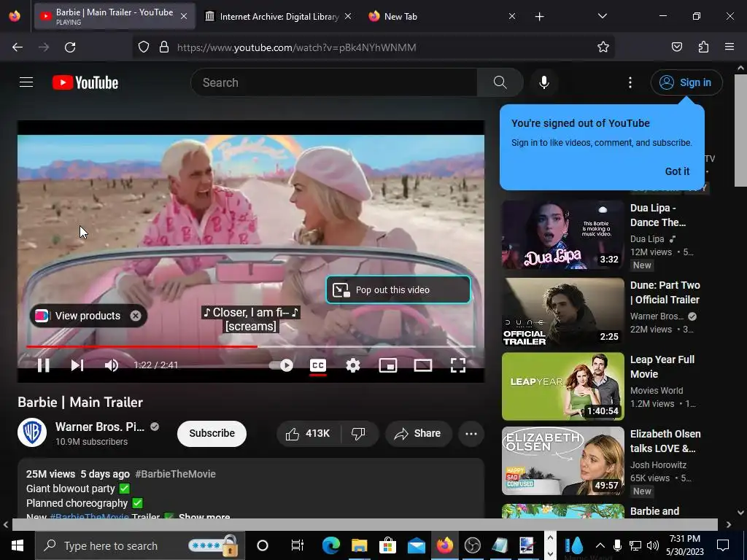Enter fullscreen mode icon
This screenshot has height=560, width=747.
458,365
